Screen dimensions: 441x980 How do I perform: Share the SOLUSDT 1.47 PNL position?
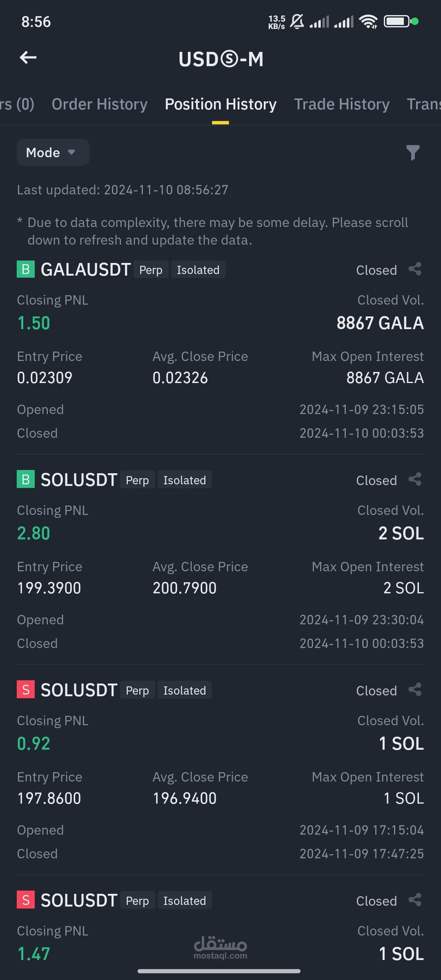pyautogui.click(x=415, y=900)
